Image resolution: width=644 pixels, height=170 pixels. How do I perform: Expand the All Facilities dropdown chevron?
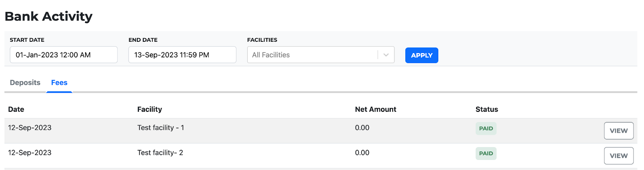click(386, 55)
